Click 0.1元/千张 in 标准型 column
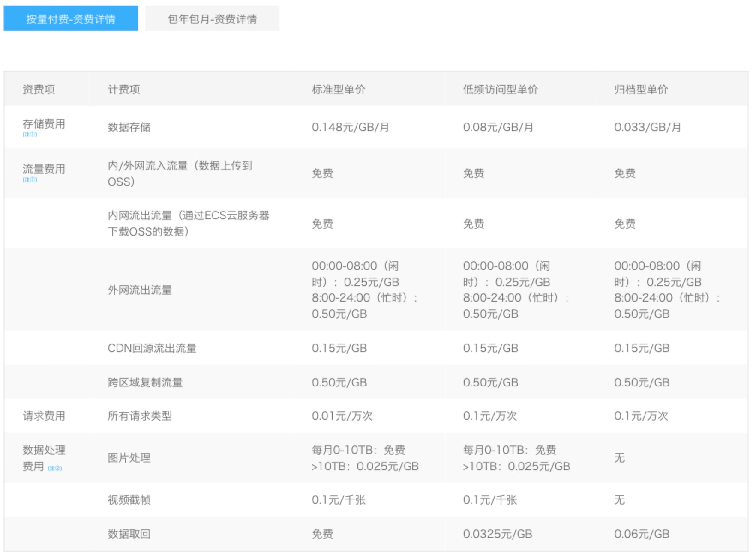Screen dimensions: 756x556 coord(339,500)
